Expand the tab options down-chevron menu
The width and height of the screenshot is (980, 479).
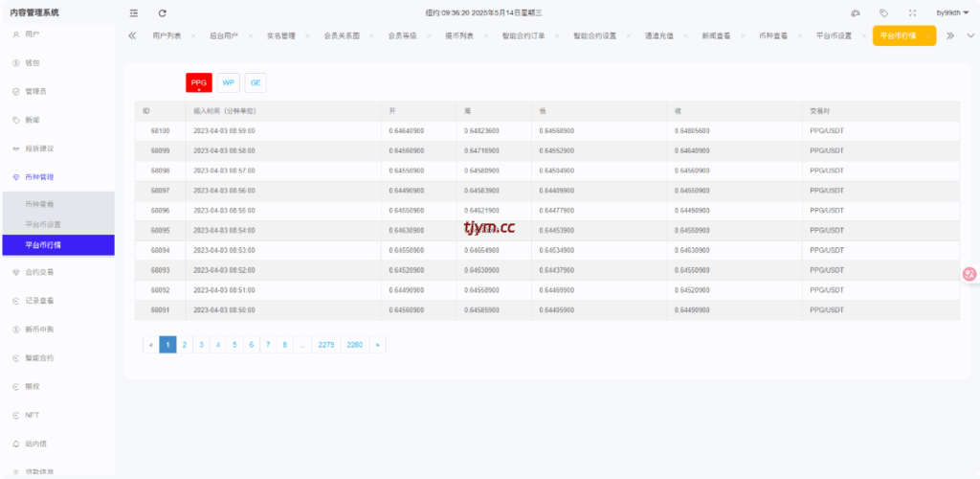tap(969, 35)
